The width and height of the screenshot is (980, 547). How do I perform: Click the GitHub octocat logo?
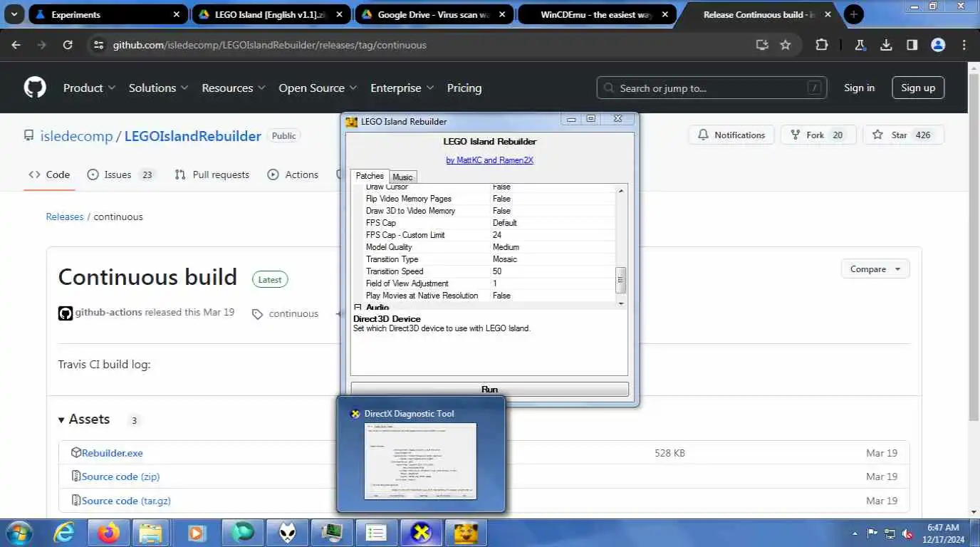point(35,88)
